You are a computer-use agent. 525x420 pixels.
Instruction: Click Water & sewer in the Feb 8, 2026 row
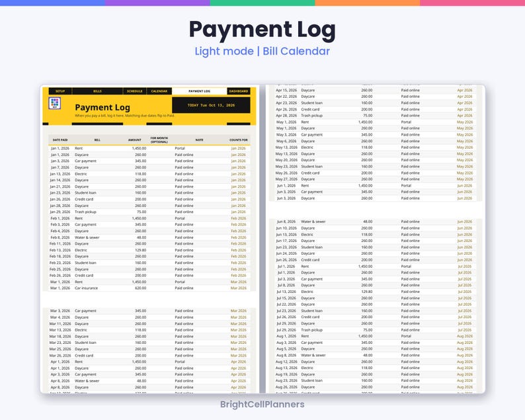(87, 237)
